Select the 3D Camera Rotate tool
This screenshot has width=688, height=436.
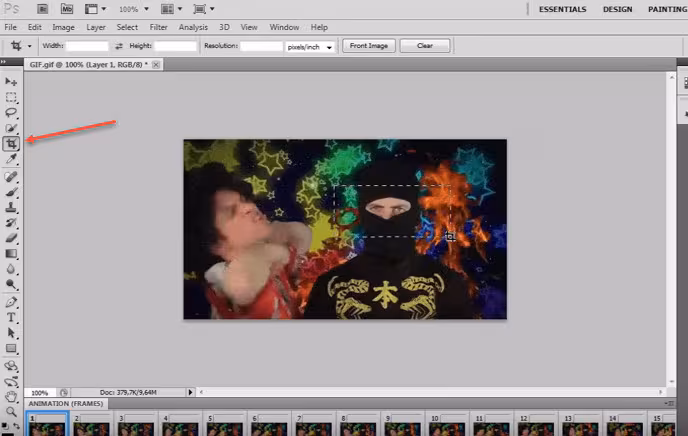point(11,382)
